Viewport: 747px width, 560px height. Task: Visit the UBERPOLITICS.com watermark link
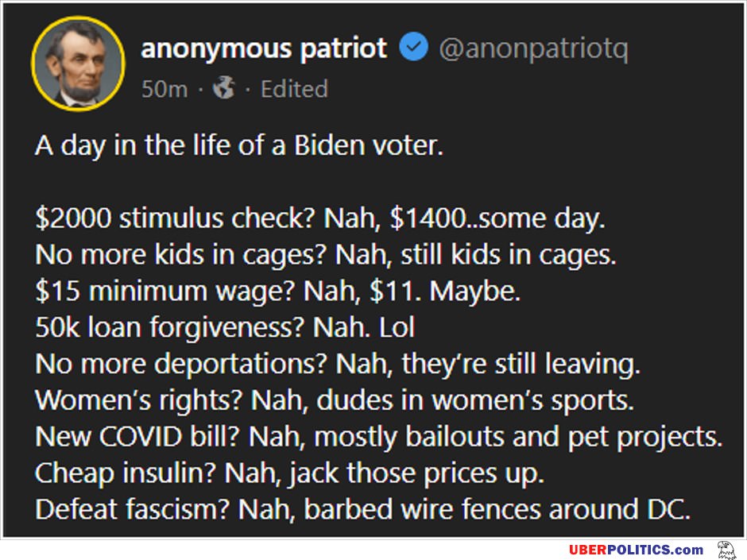[x=636, y=550]
